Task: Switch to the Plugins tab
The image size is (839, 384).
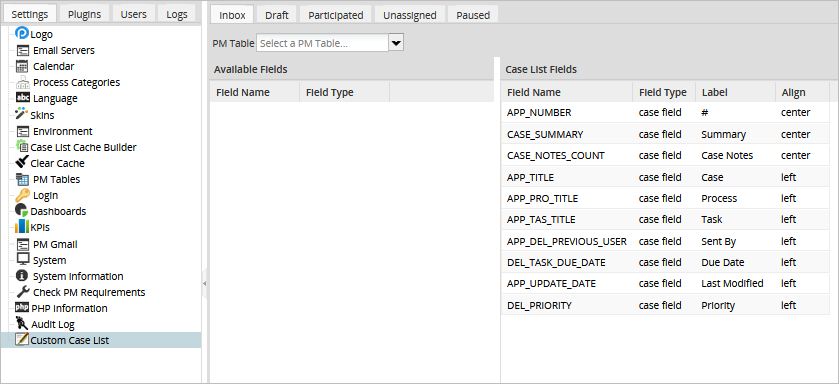Action: coord(85,14)
